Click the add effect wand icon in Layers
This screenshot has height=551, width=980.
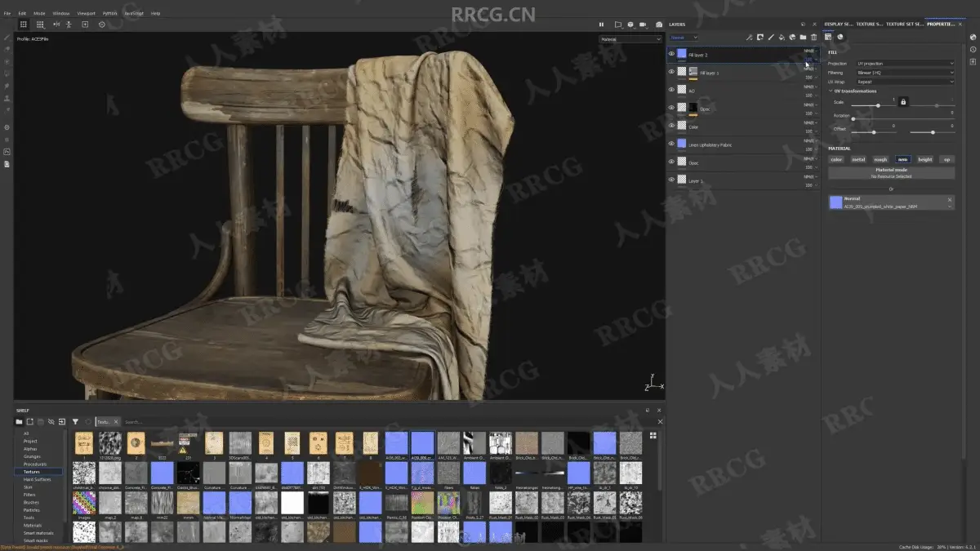[x=750, y=38]
